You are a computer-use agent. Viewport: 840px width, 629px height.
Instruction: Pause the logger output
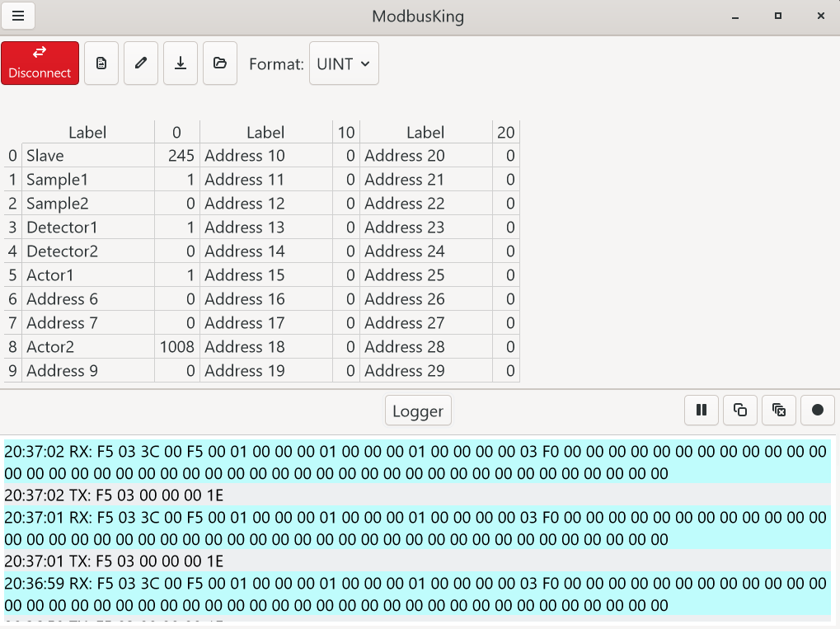click(702, 410)
